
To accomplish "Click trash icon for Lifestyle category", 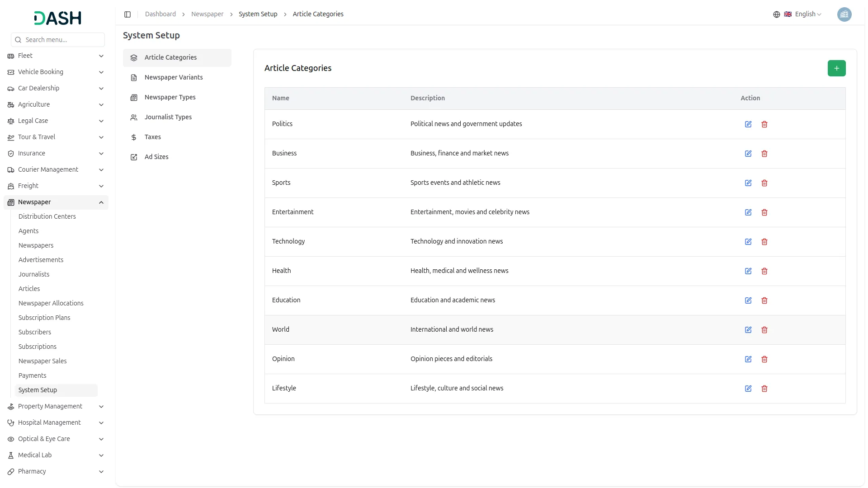I will 764,389.
